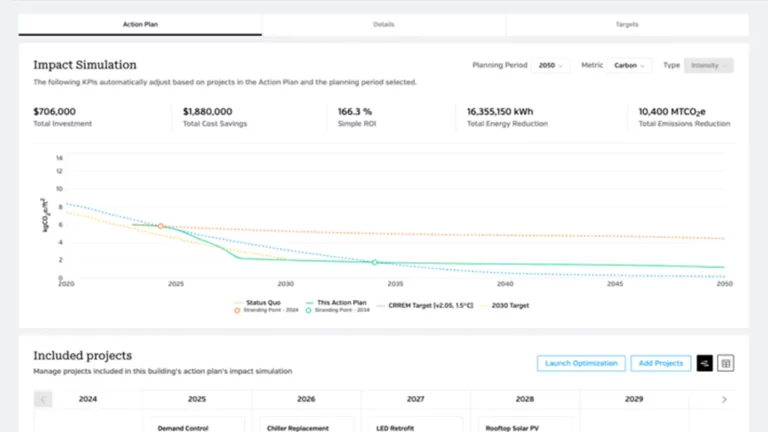768x432 pixels.
Task: Click the 2034 stranding point marker on chart
Action: (x=375, y=262)
